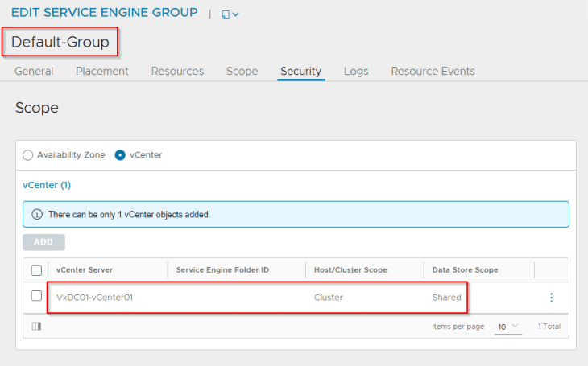
Task: Click the column toggle icon below table
Action: click(36, 327)
